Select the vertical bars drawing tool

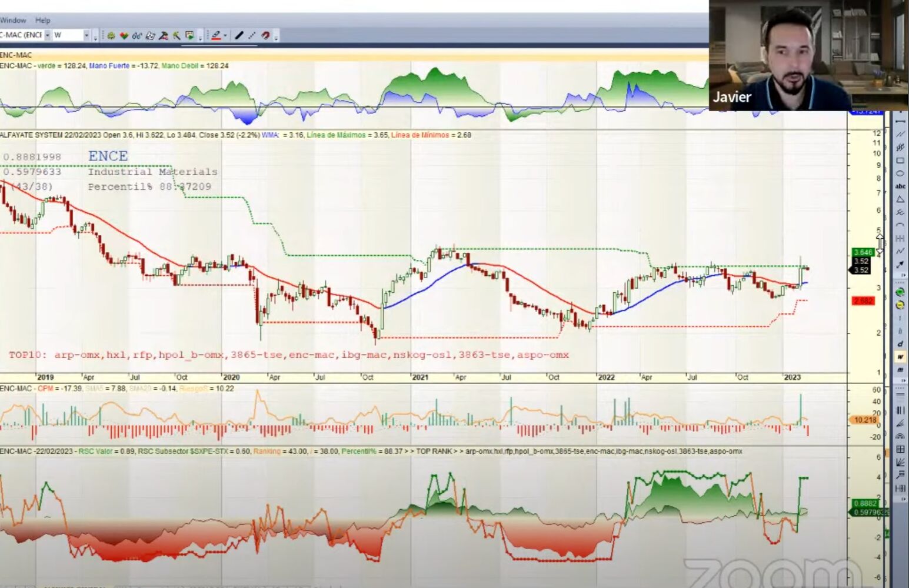point(900,410)
